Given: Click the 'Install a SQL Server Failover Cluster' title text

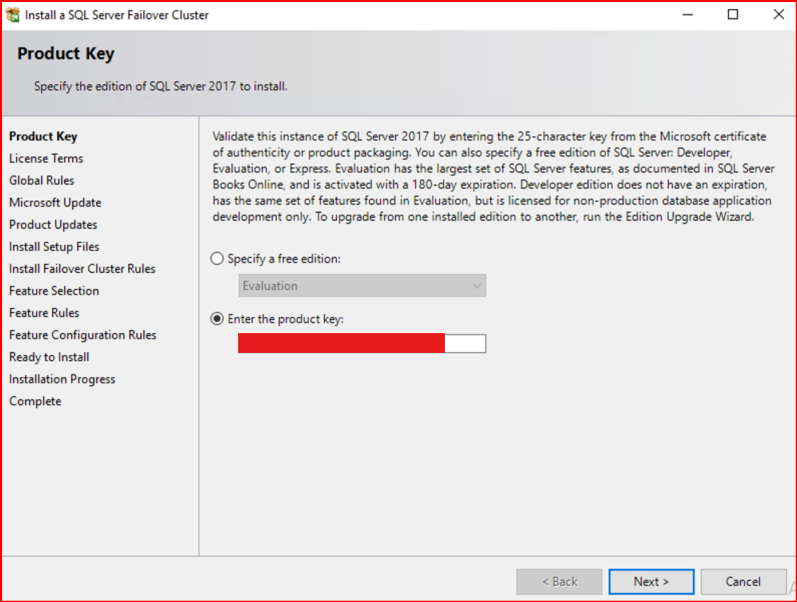Looking at the screenshot, I should pos(117,15).
